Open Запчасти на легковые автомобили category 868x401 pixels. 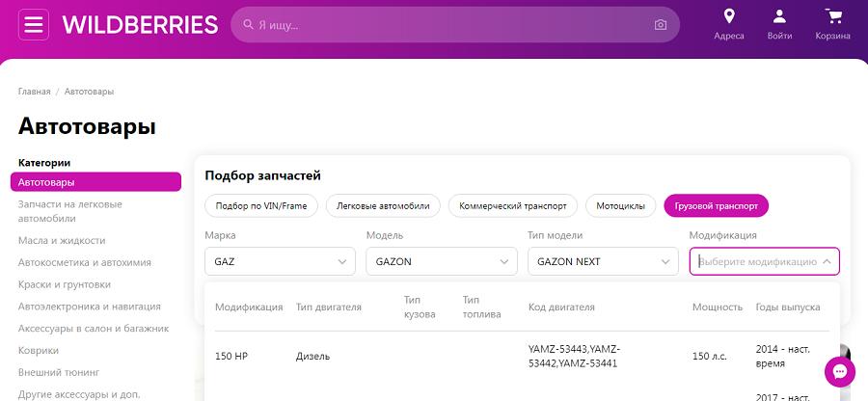pyautogui.click(x=70, y=211)
